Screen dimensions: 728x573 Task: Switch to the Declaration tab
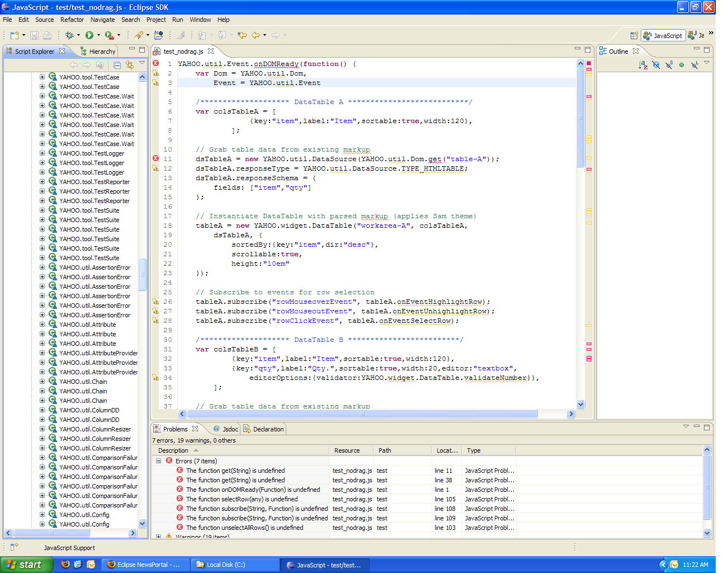coord(263,429)
